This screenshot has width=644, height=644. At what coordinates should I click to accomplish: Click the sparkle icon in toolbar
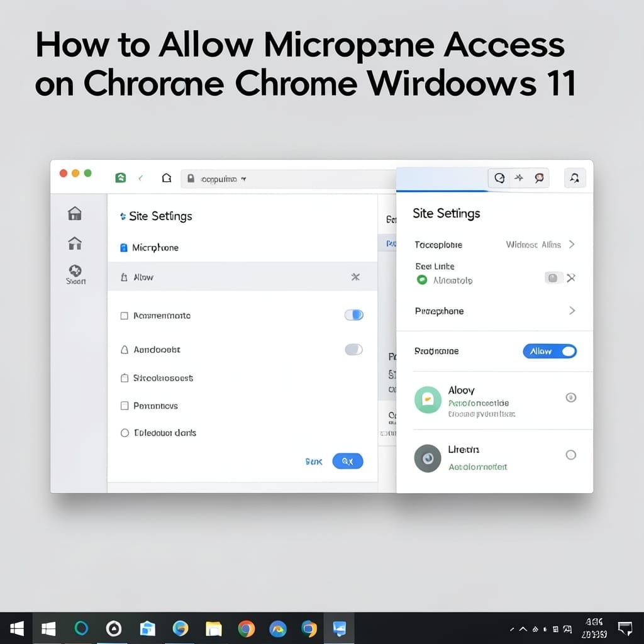[519, 178]
